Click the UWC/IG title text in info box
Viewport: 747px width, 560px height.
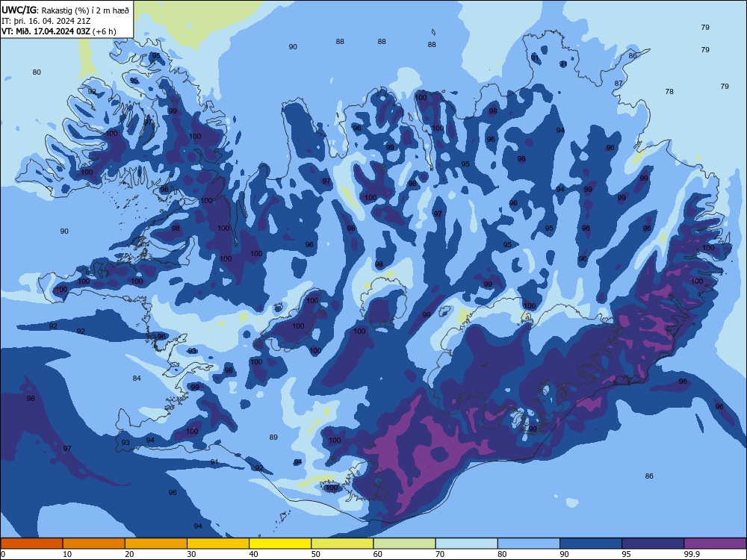[19, 10]
